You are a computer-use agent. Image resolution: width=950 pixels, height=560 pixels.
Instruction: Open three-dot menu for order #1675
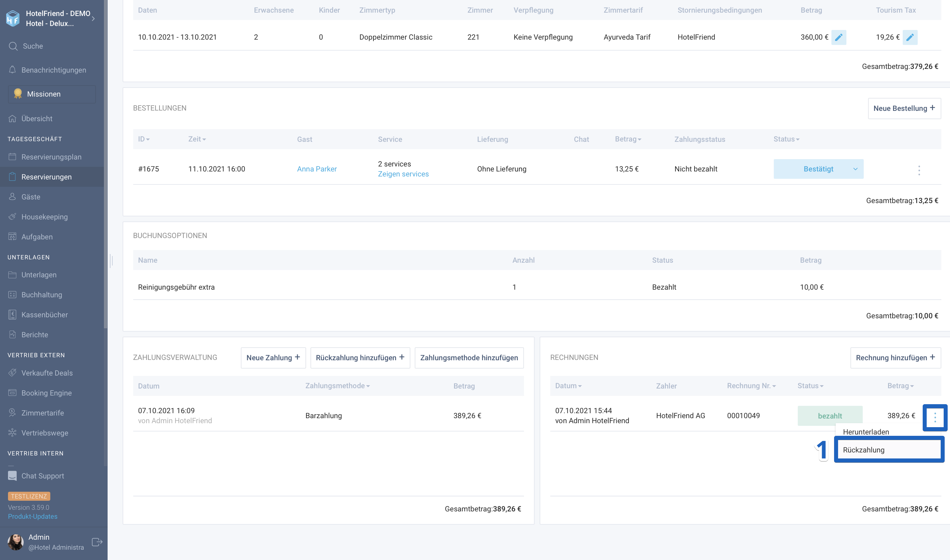point(919,170)
